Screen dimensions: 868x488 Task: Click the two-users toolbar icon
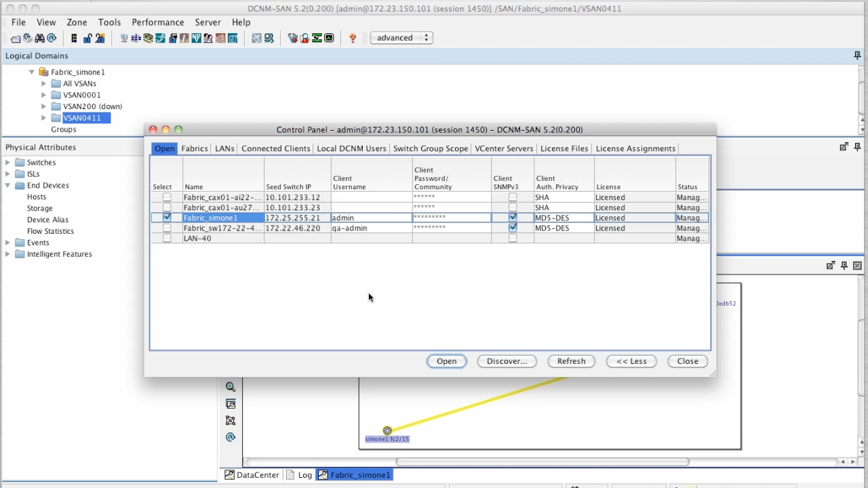[x=208, y=38]
